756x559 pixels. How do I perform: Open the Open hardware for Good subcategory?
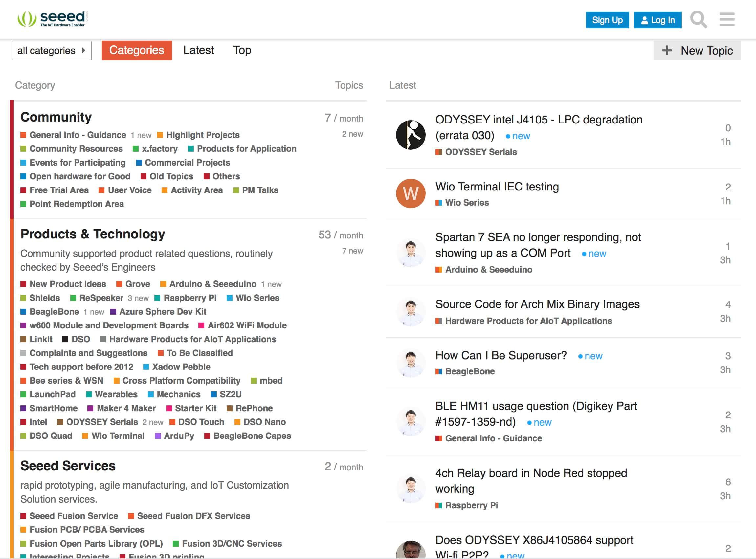coord(75,176)
